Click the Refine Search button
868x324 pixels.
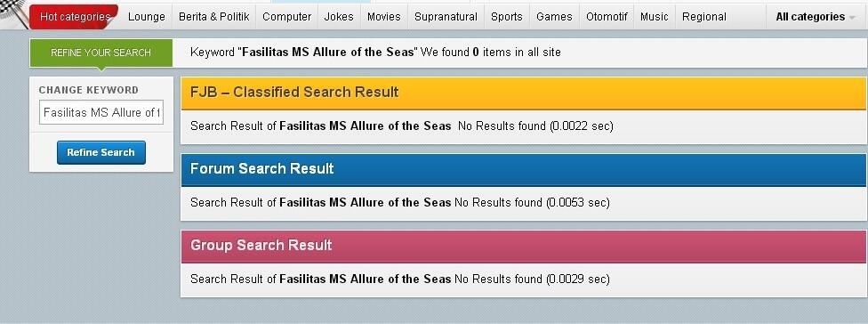point(100,152)
